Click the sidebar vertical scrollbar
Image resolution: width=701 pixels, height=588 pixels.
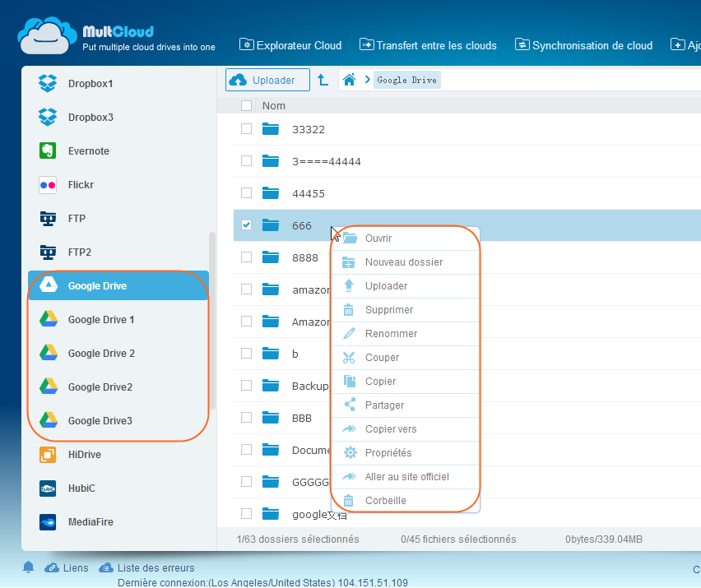coord(212,321)
